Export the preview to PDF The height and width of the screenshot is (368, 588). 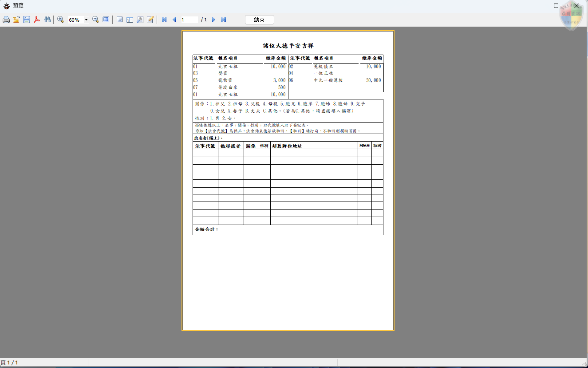(x=37, y=20)
